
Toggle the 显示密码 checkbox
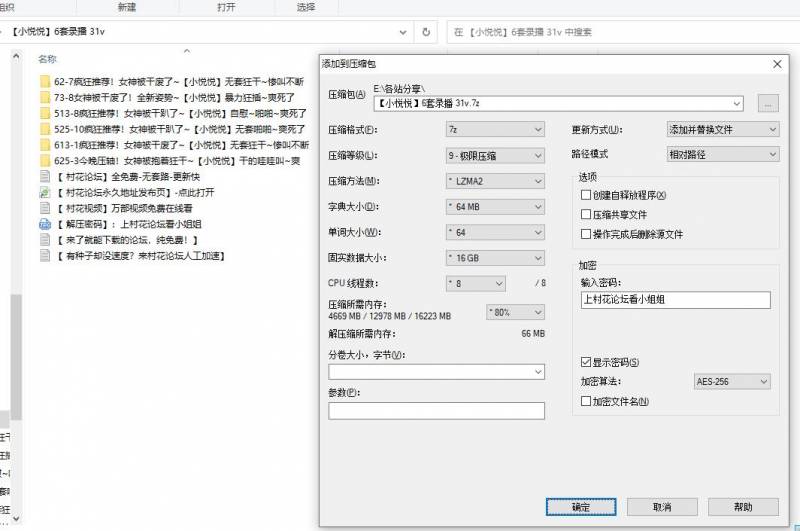[586, 362]
